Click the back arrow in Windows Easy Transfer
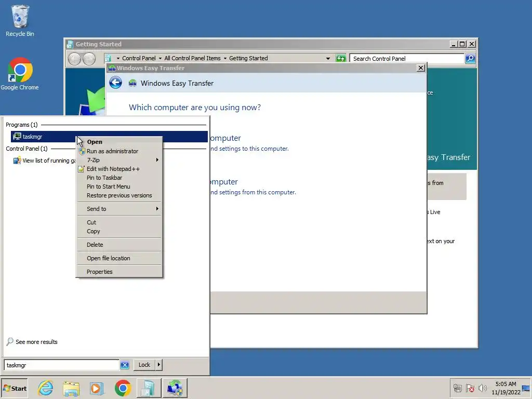This screenshot has height=399, width=532. [x=116, y=83]
